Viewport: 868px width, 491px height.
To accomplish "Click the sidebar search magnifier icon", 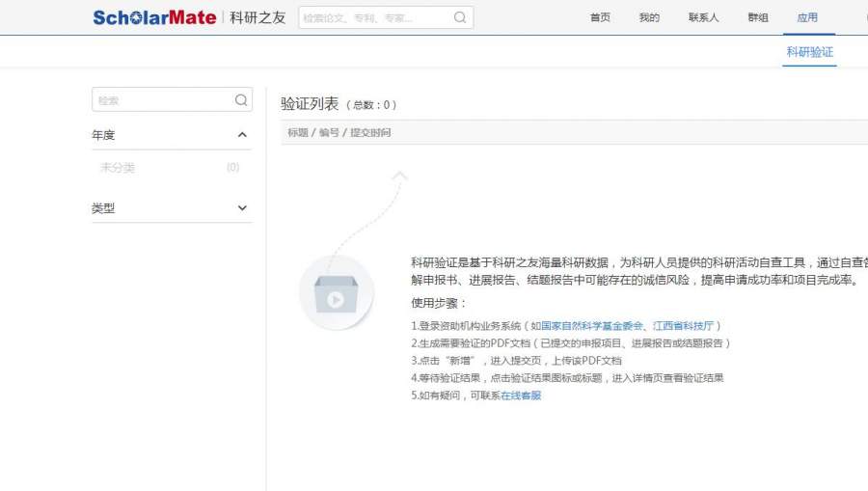I will coord(241,100).
